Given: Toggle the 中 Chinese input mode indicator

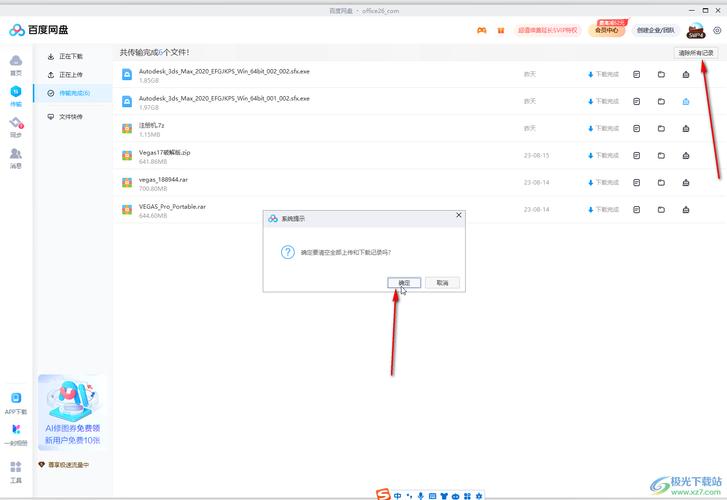Looking at the screenshot, I should point(397,496).
